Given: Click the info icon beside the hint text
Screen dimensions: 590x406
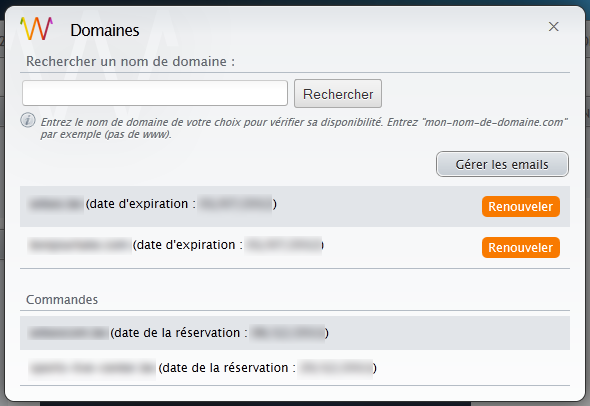Looking at the screenshot, I should coord(28,120).
